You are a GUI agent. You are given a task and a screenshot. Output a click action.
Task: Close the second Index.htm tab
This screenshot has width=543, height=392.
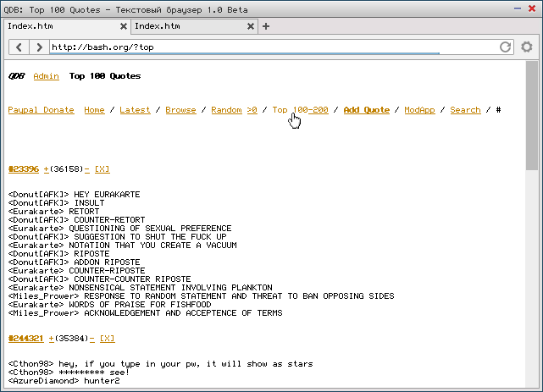tap(250, 26)
